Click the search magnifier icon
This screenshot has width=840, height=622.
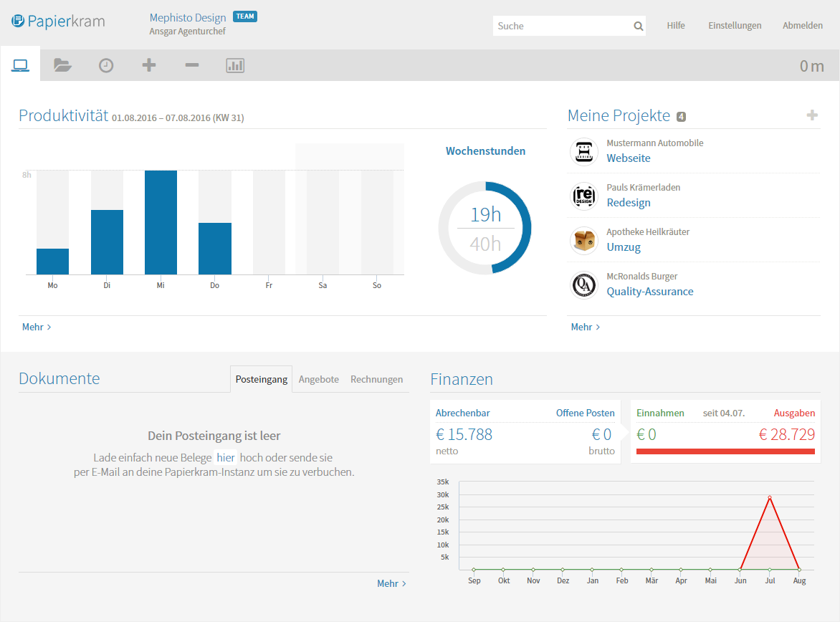point(638,26)
